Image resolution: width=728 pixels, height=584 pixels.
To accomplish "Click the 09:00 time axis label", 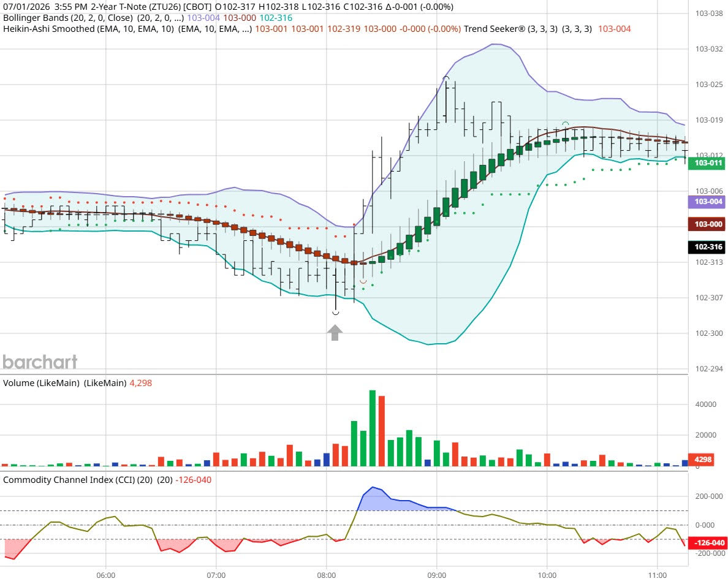I will (437, 575).
